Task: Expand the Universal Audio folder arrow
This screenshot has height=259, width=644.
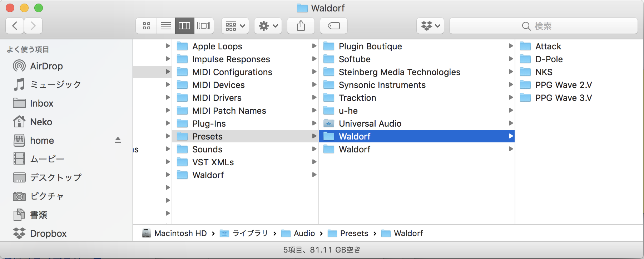Action: coord(511,123)
